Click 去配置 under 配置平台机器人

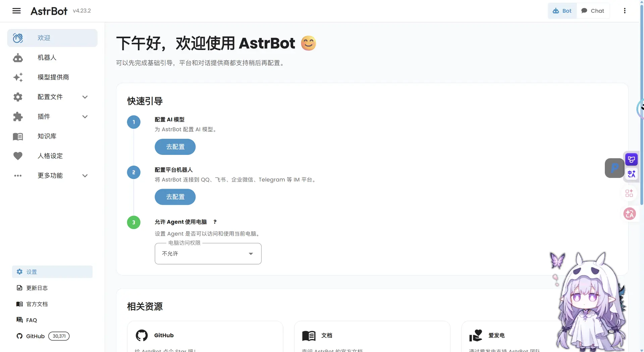coord(175,197)
